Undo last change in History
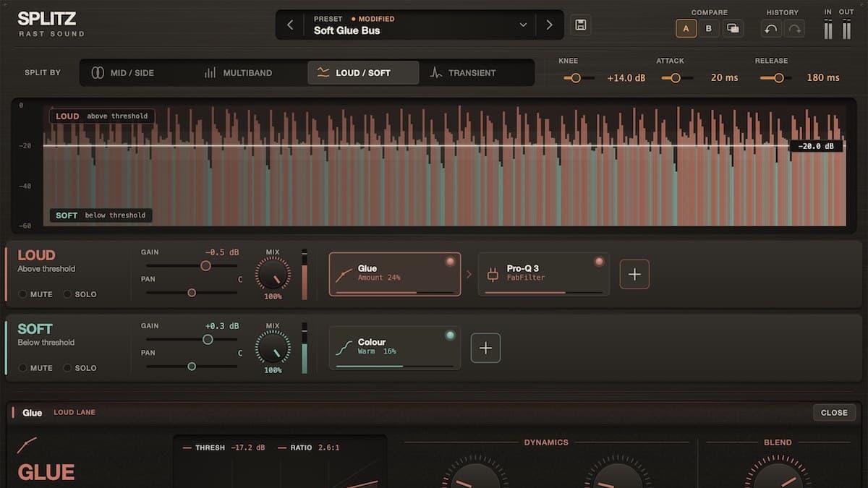 (771, 29)
